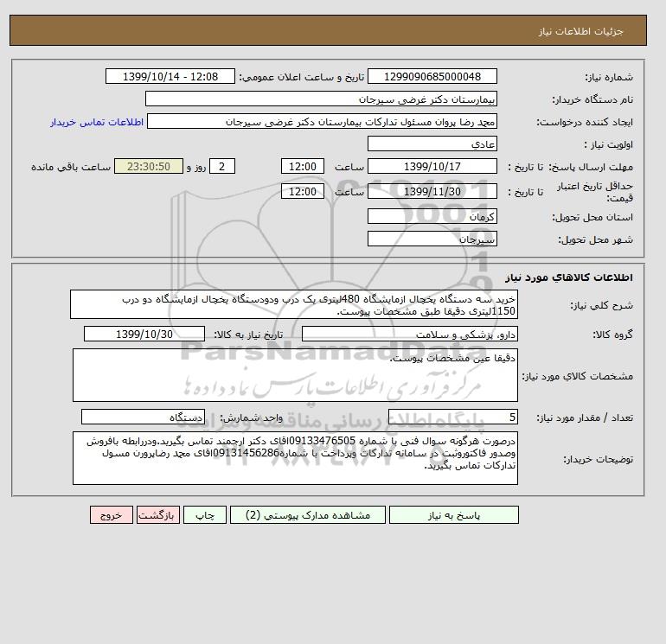This screenshot has height=644, width=666.
Task: Click delivery city field سیرجان
Action: (432, 239)
